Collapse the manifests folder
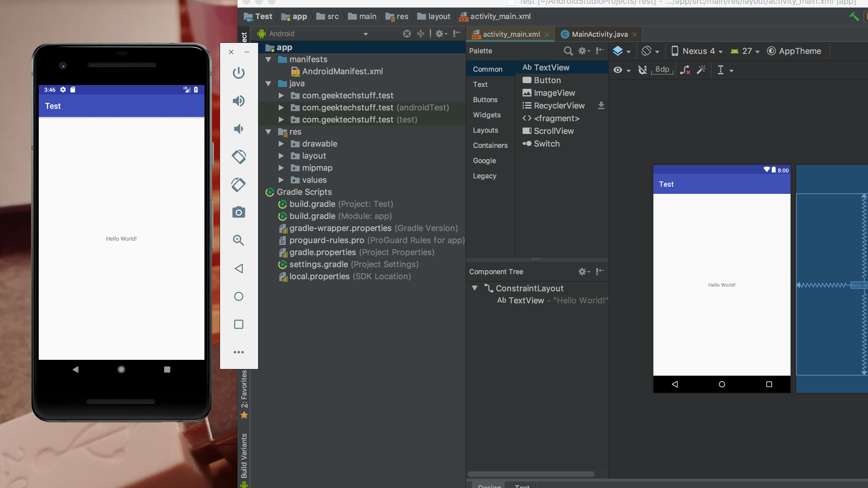The height and width of the screenshot is (488, 868). [x=268, y=60]
